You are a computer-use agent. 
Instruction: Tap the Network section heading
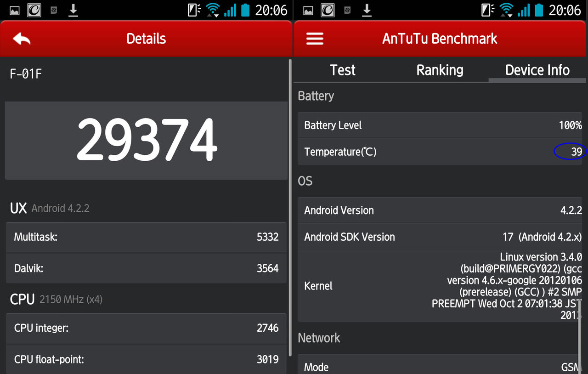(319, 338)
